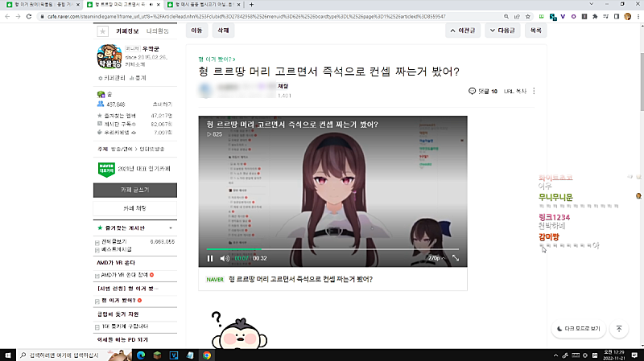Copy the post link via URL 복사

click(x=515, y=91)
